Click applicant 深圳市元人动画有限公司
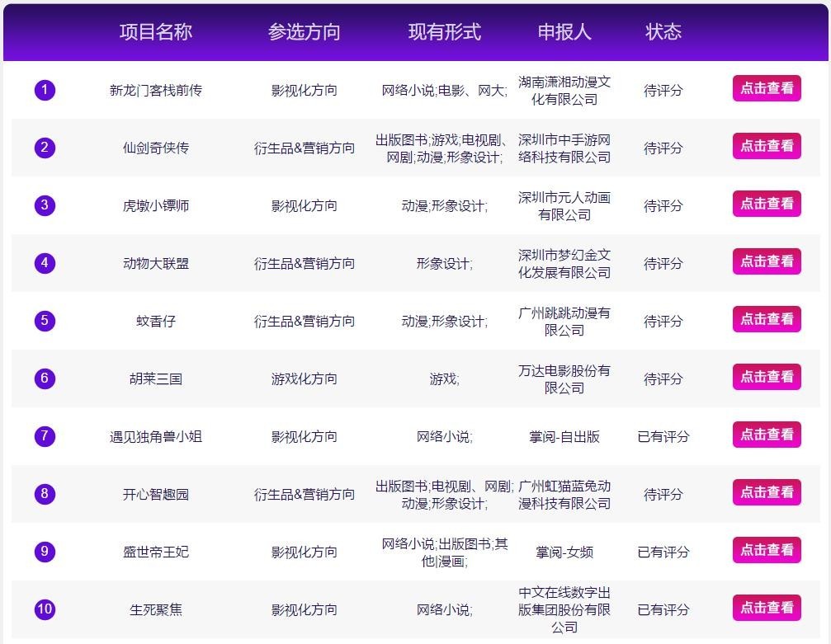 click(564, 206)
